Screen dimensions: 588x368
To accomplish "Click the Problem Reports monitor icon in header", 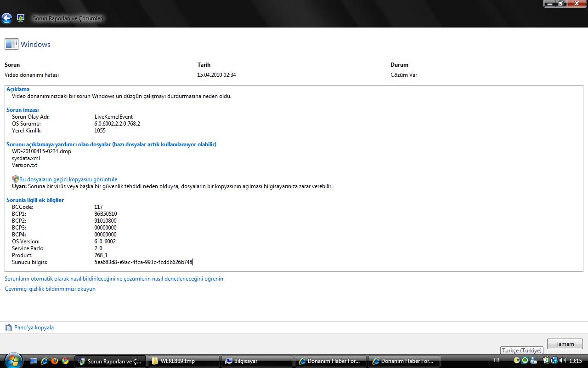I will 21,18.
